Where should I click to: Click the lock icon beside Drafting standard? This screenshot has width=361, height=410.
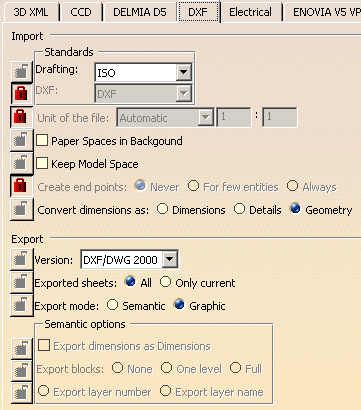(x=22, y=71)
